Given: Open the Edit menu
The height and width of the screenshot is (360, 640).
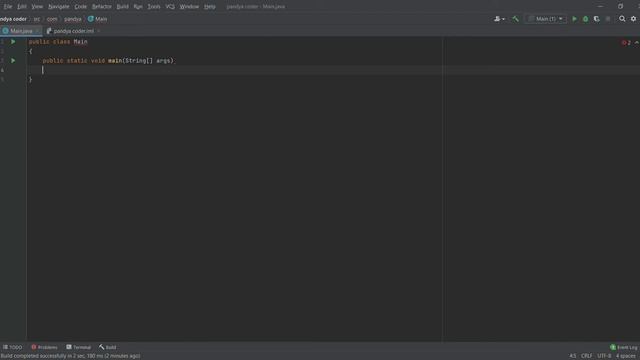Looking at the screenshot, I should point(22,7).
